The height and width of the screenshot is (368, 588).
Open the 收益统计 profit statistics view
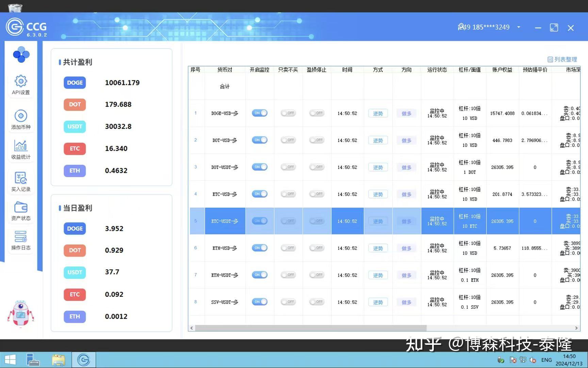tap(21, 149)
